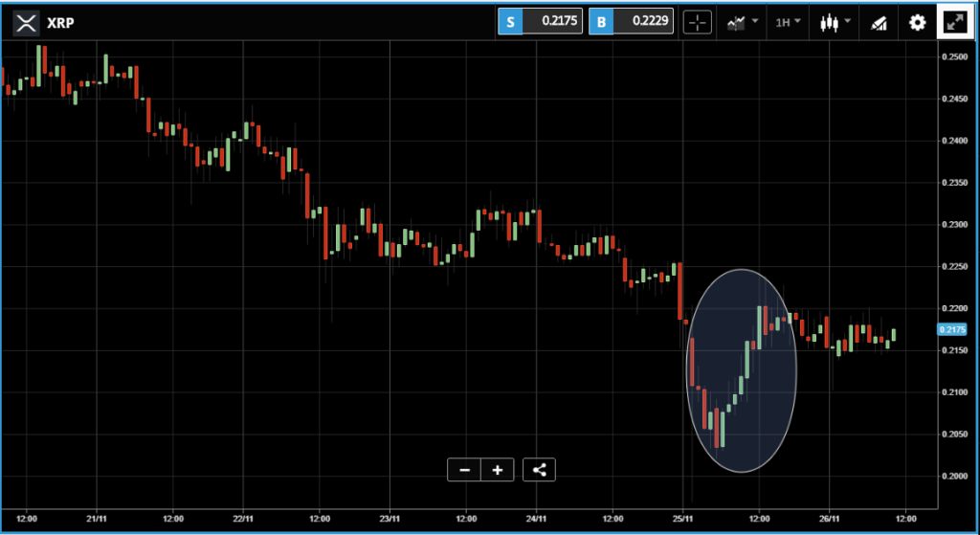Click the 0.2400 price axis label
This screenshot has width=980, height=535.
pyautogui.click(x=953, y=141)
